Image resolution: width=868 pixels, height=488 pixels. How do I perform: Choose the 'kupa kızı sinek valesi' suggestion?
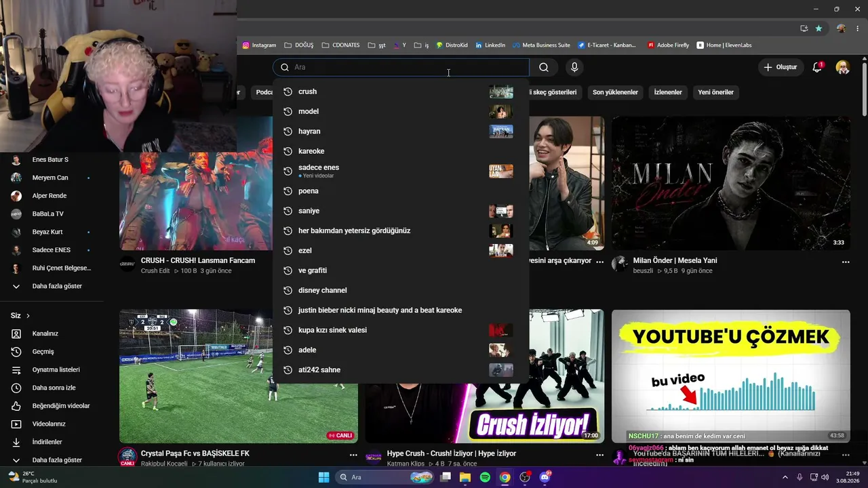[x=401, y=330]
